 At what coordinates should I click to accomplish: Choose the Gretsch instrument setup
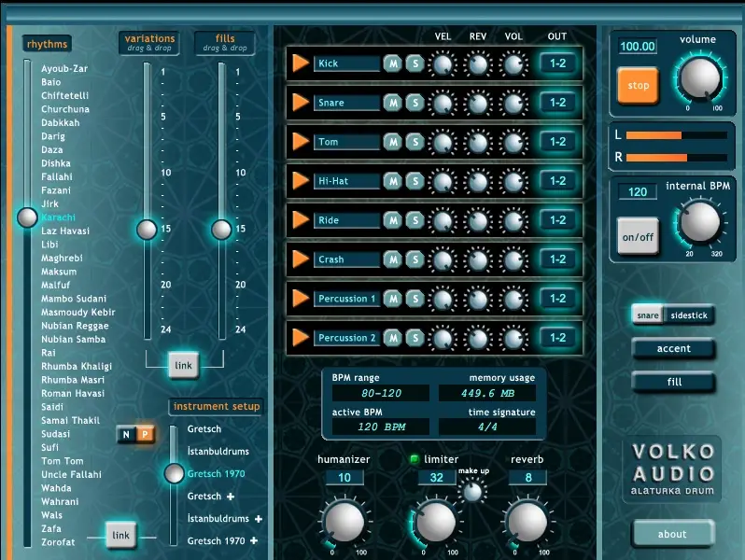click(x=204, y=429)
